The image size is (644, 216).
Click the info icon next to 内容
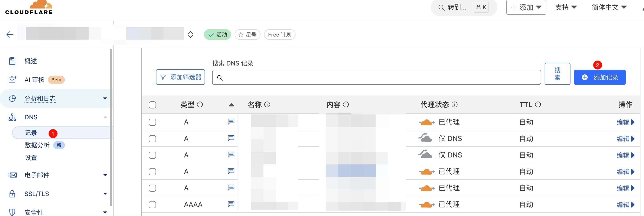(x=346, y=104)
